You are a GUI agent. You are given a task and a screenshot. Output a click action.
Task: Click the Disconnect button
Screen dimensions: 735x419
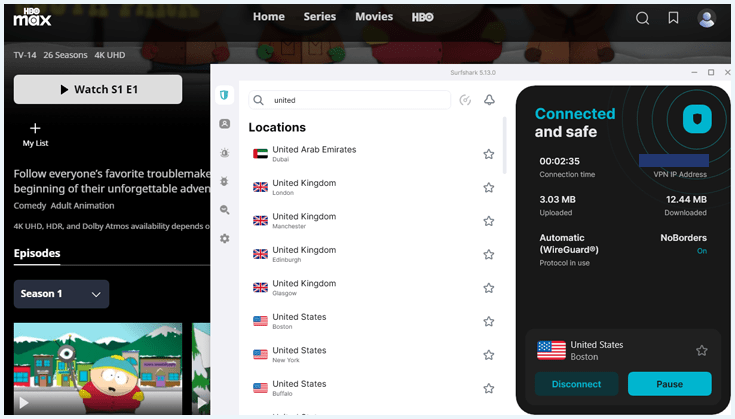pos(576,384)
